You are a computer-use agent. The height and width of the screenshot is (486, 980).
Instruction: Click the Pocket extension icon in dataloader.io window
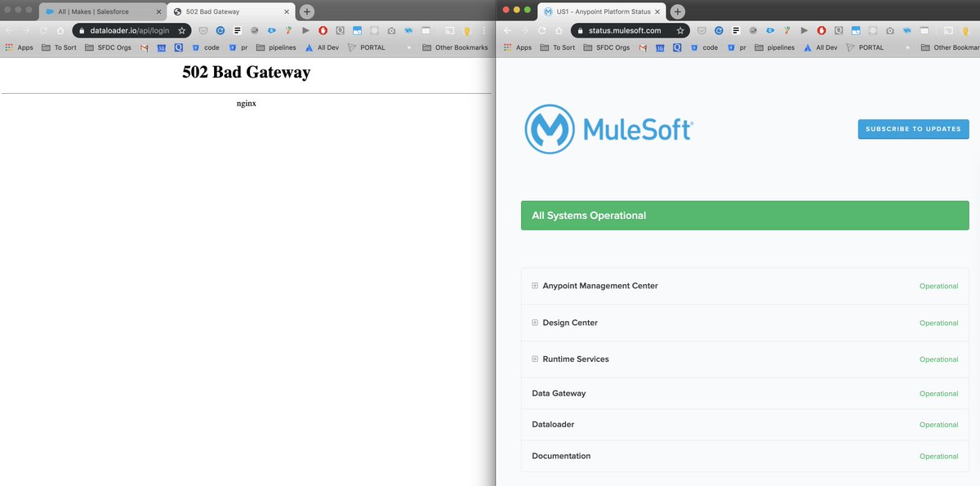pyautogui.click(x=203, y=30)
